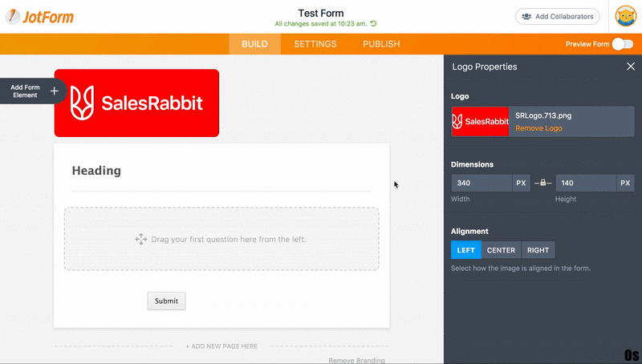
Task: Click the SRLogo.713.png file name
Action: 543,115
